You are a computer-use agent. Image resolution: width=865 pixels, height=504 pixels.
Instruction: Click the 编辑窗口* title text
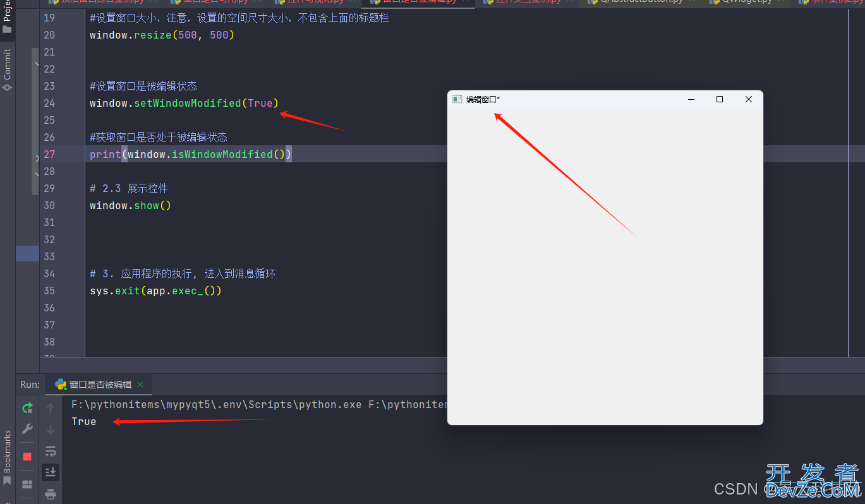click(483, 99)
